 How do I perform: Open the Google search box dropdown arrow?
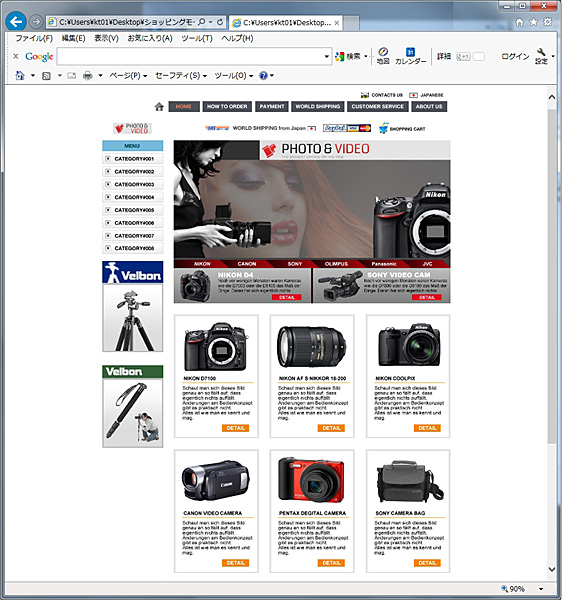[326, 57]
